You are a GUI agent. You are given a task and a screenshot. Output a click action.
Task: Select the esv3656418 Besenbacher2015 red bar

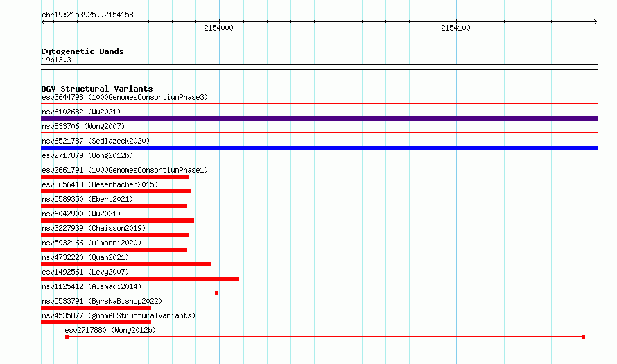click(116, 191)
